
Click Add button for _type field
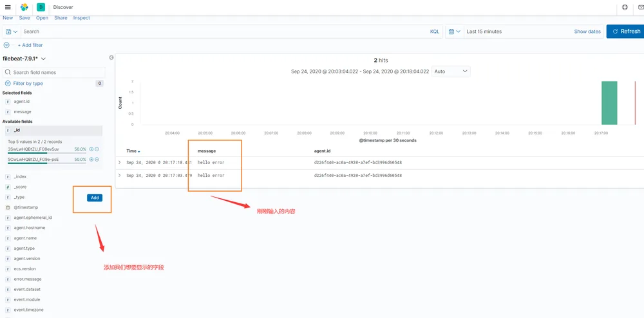[x=95, y=198]
